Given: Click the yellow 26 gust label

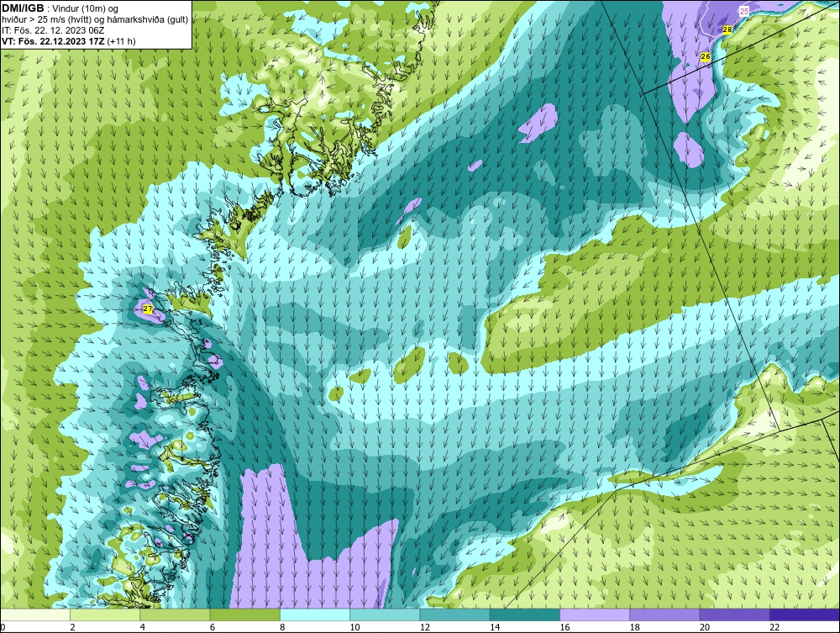Looking at the screenshot, I should click(x=706, y=57).
